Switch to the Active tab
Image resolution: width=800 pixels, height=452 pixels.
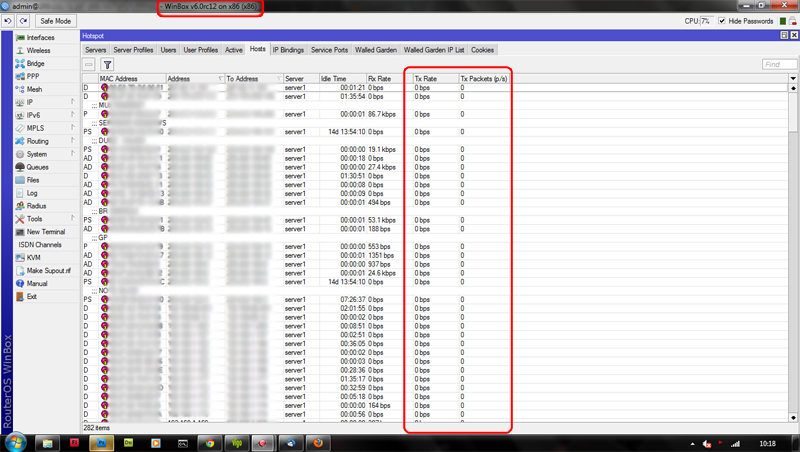click(x=234, y=50)
